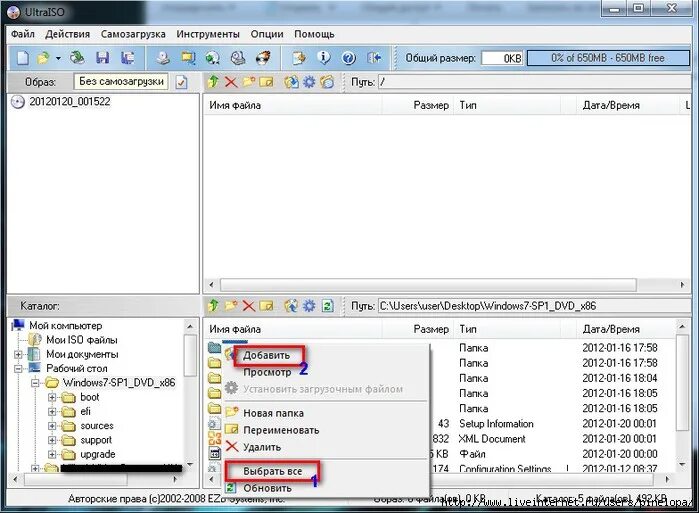The height and width of the screenshot is (513, 699).
Task: Open the Действия menu
Action: (x=68, y=34)
